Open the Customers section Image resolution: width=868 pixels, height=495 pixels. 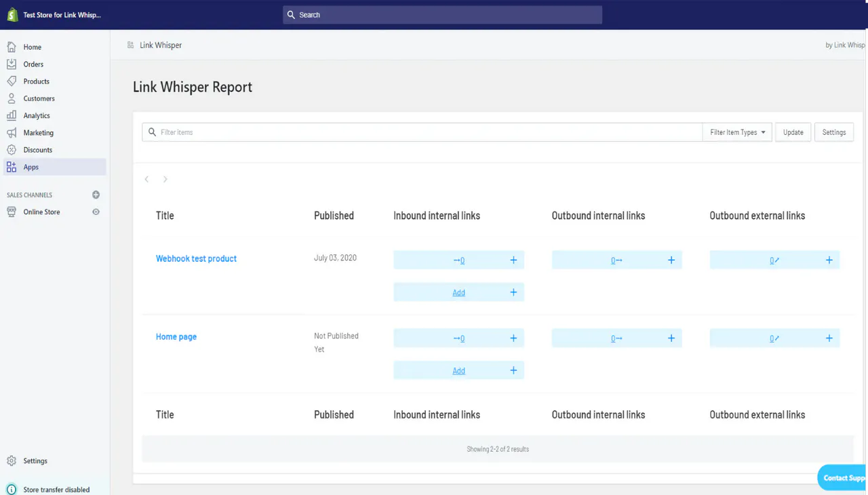[39, 98]
